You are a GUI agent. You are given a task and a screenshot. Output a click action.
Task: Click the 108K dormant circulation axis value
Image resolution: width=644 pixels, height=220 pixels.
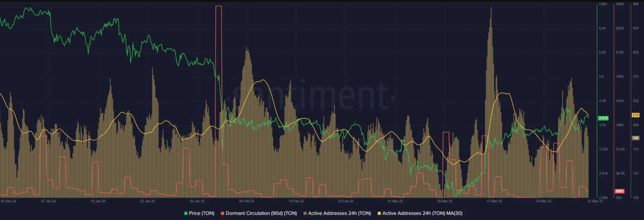[x=620, y=125]
